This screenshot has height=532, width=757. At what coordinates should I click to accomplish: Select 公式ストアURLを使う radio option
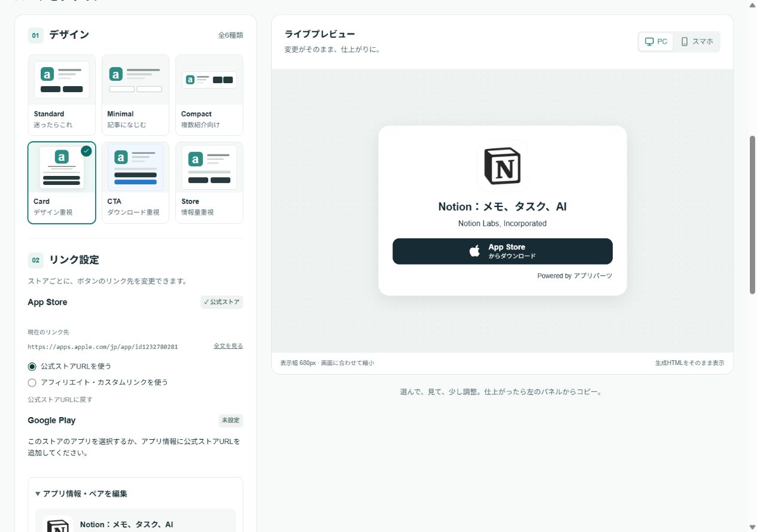[x=69, y=366]
